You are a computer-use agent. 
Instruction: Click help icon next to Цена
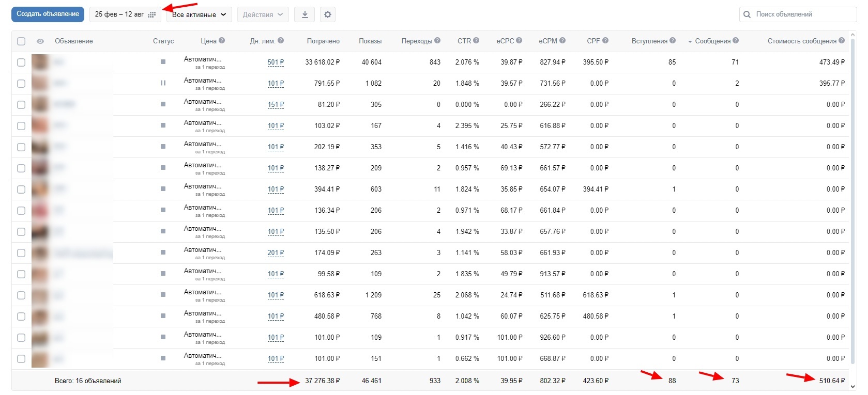pyautogui.click(x=222, y=40)
